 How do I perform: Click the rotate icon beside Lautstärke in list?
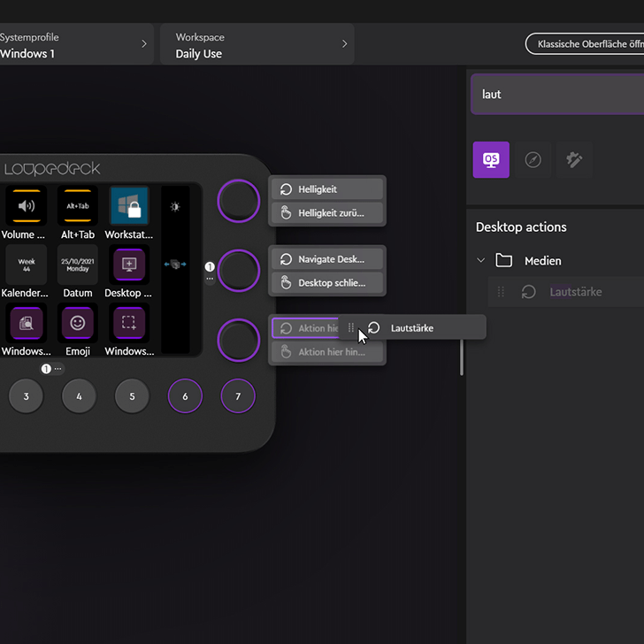pos(529,292)
